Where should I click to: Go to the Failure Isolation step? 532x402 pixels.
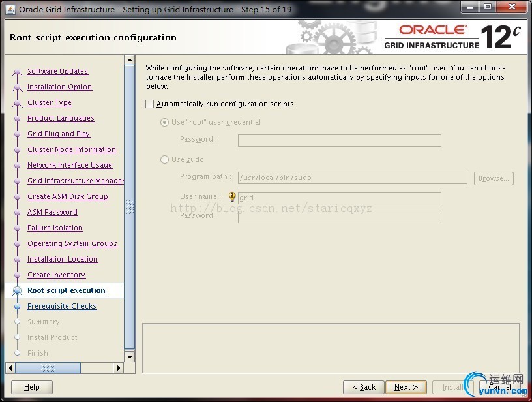(55, 228)
